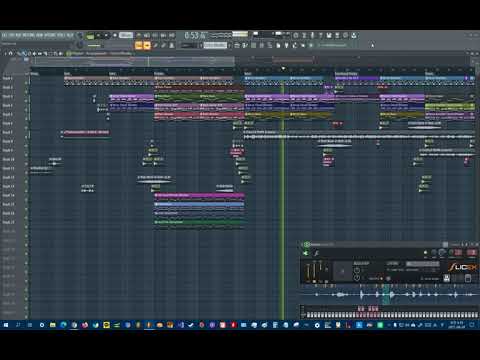Screen dimensions: 480x360
Task: Select the playlist Mute tool
Action: click(34, 53)
